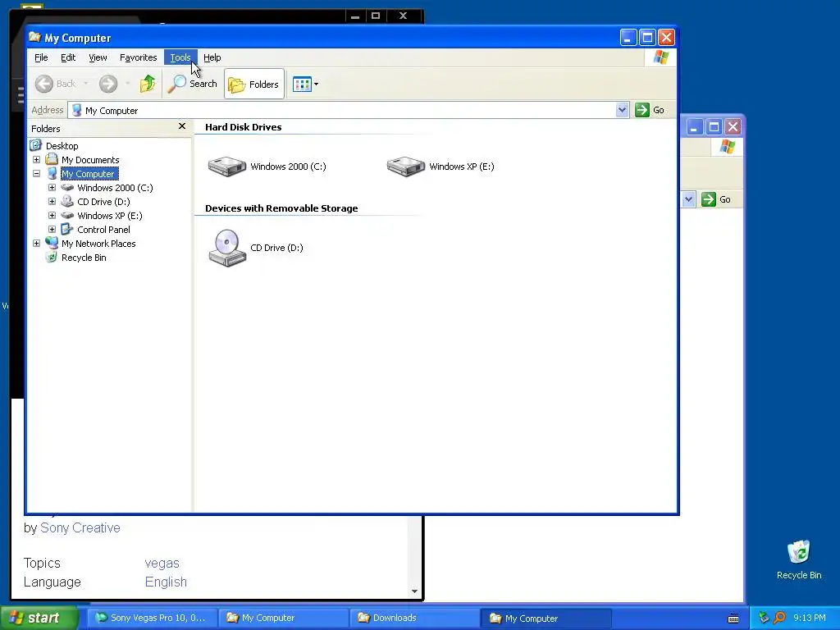Click active My Computer taskbar button
The image size is (840, 630).
546,619
